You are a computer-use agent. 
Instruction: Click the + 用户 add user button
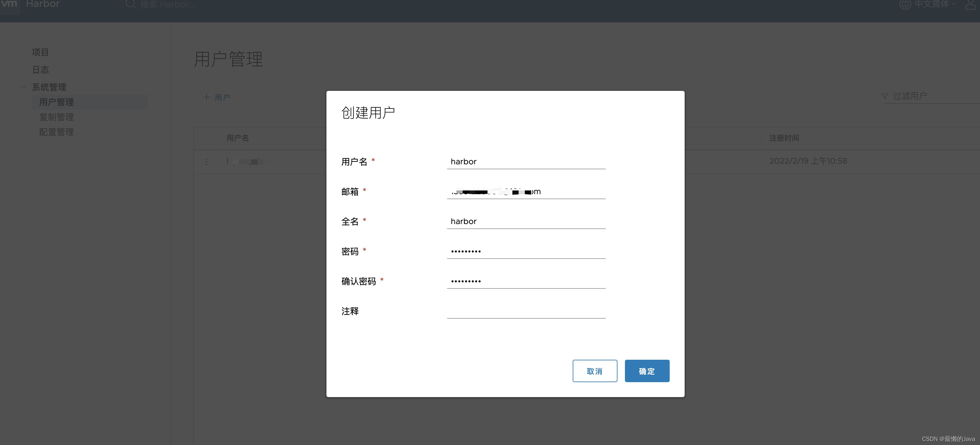click(x=216, y=97)
